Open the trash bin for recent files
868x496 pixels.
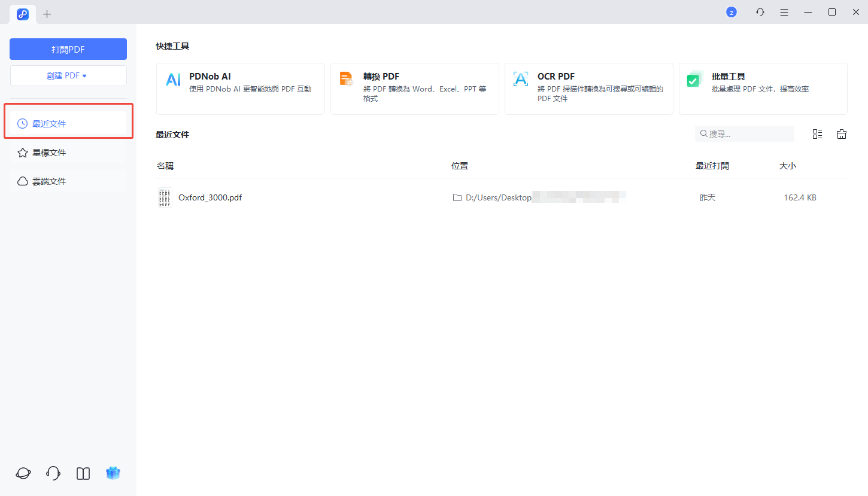coord(841,133)
